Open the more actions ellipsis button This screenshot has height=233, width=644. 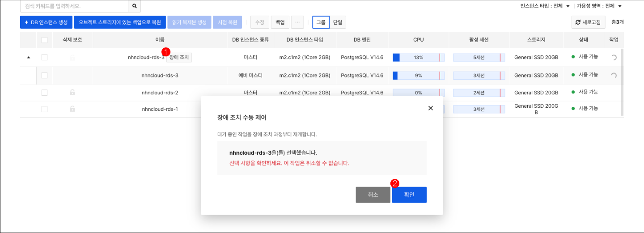[x=297, y=22]
